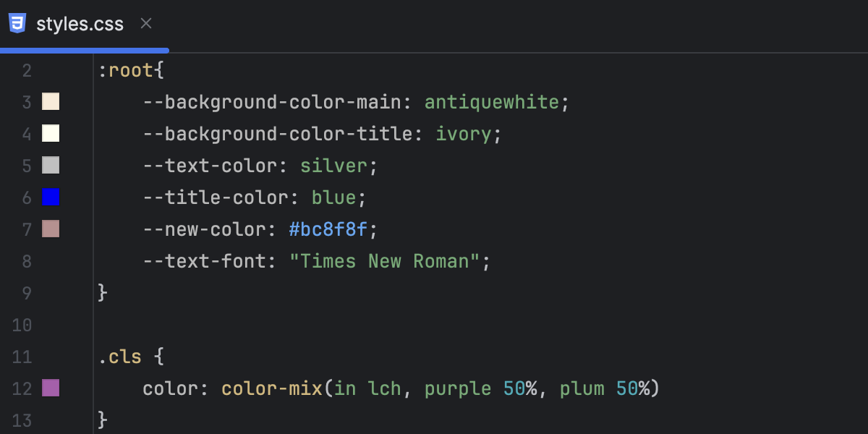This screenshot has width=868, height=434.
Task: Select the silver color swatch in the gutter
Action: (51, 166)
